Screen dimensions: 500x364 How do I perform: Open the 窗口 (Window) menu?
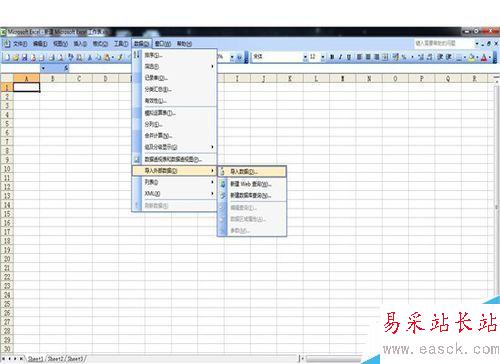pyautogui.click(x=163, y=44)
